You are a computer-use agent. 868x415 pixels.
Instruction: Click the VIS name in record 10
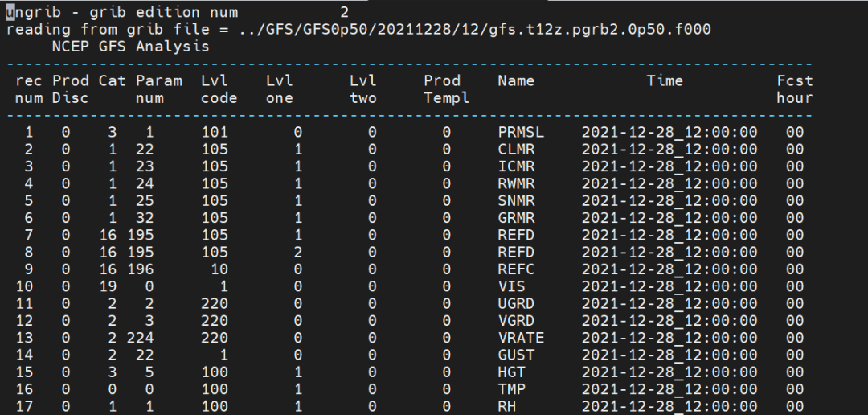(x=511, y=286)
